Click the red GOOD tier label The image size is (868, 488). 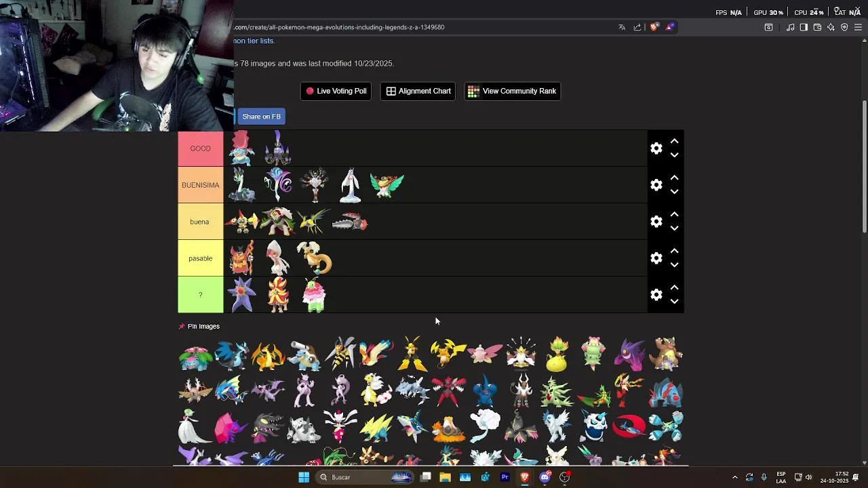pyautogui.click(x=200, y=148)
